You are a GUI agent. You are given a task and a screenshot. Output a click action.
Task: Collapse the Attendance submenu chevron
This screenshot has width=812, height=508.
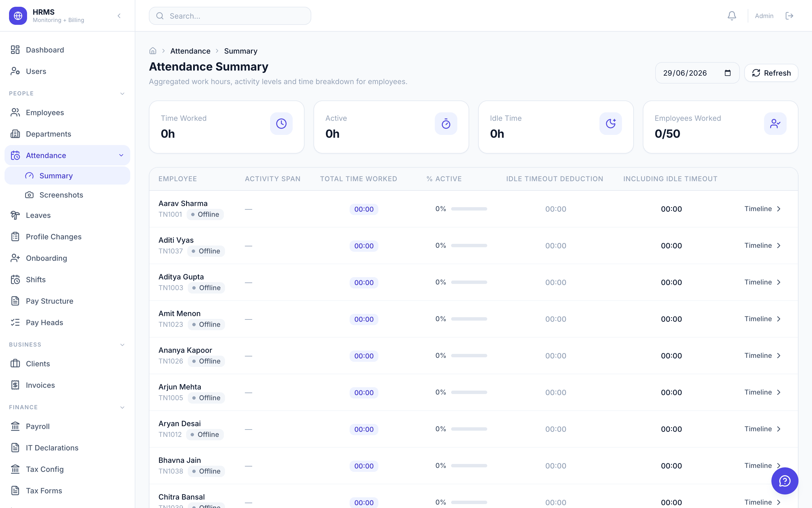point(121,155)
